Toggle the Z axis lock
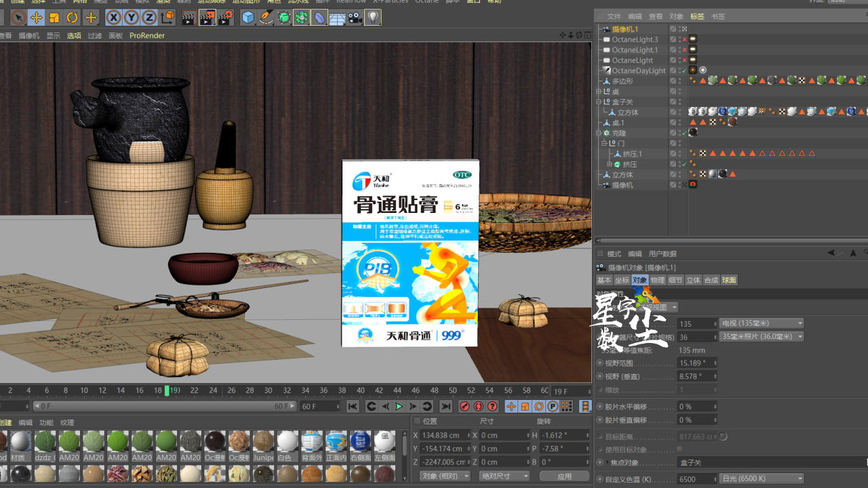This screenshot has width=868, height=488. pos(149,18)
